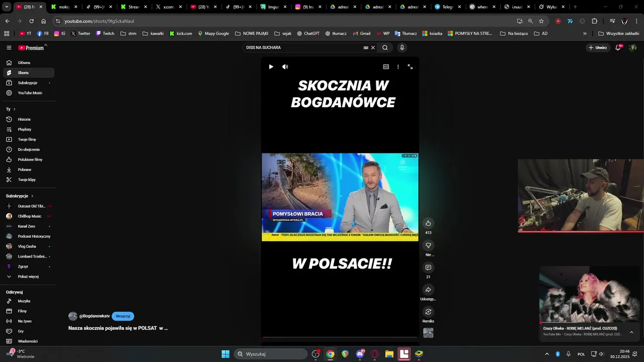The image size is (644, 362).
Task: Mute the Shorts video volume
Action: click(x=285, y=67)
